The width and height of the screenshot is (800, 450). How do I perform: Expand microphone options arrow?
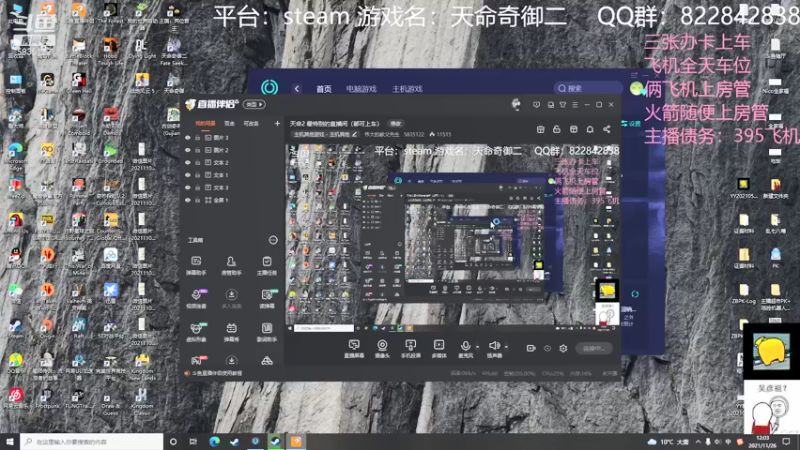(477, 347)
